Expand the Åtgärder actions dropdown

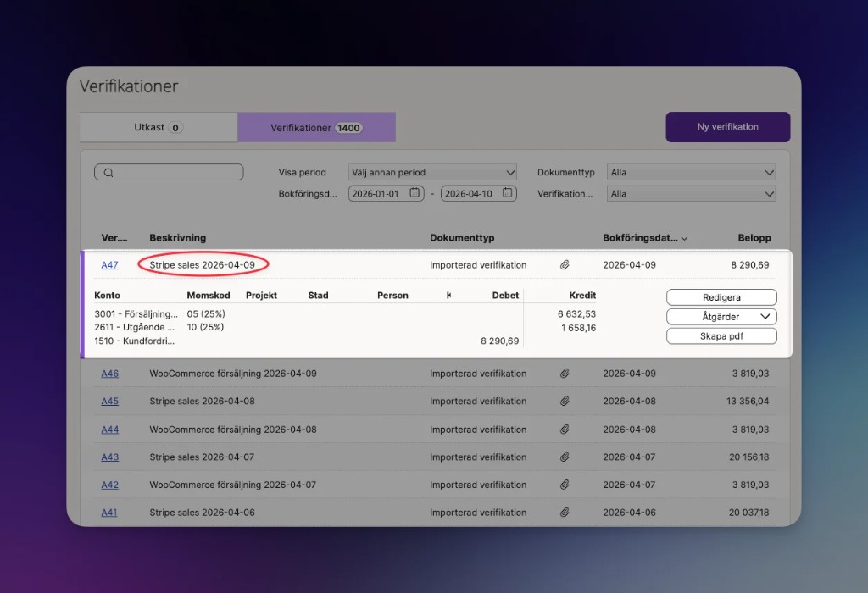click(x=721, y=317)
